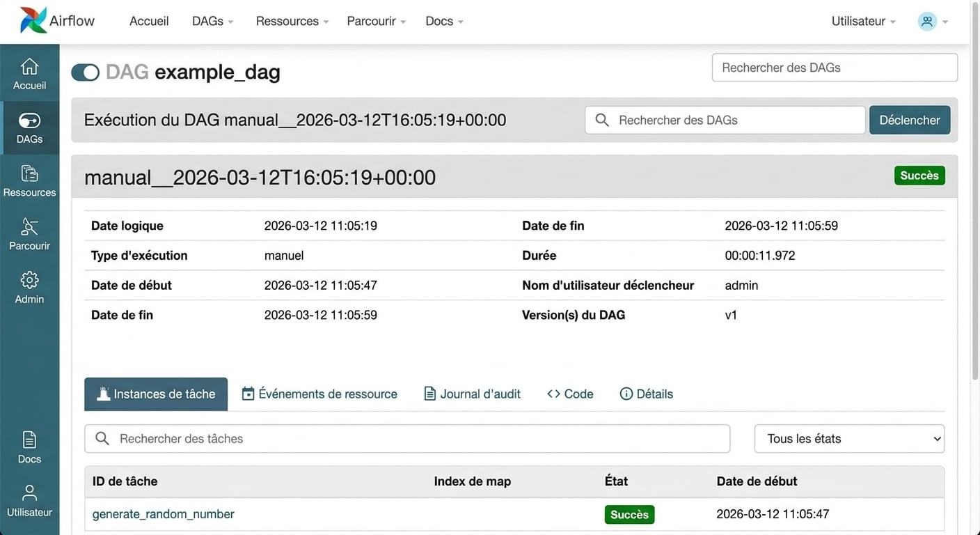Open Utilisateur in the left sidebar
Viewport: 980px width, 535px height.
[x=29, y=501]
